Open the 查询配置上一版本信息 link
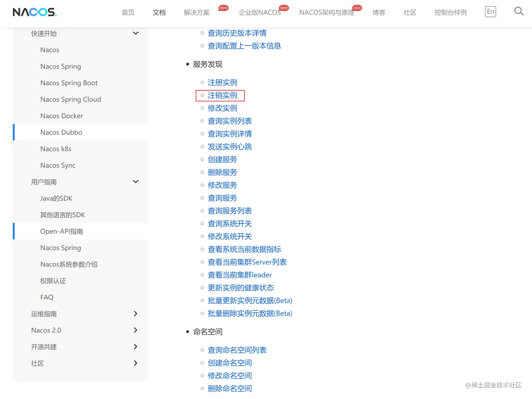The image size is (532, 399). click(244, 46)
